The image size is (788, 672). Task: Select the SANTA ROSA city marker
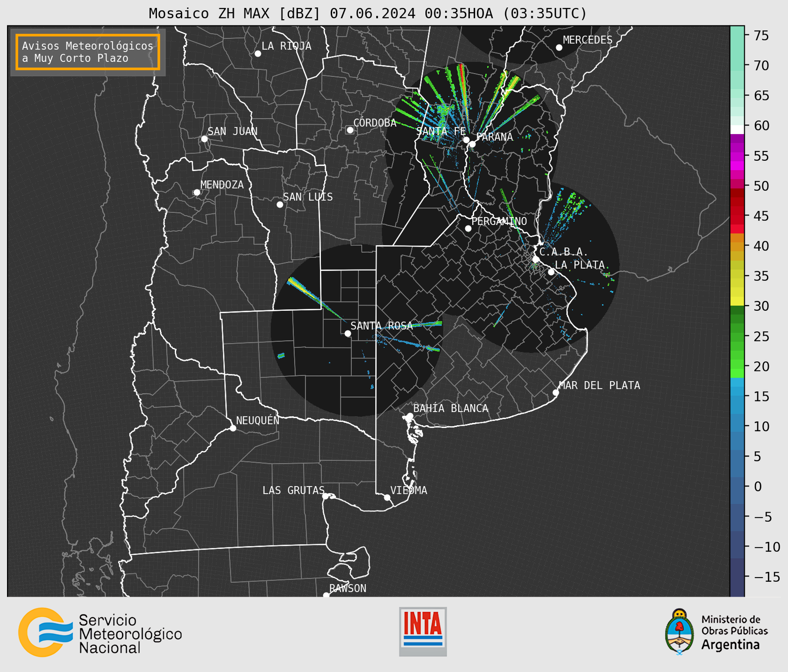(x=348, y=333)
